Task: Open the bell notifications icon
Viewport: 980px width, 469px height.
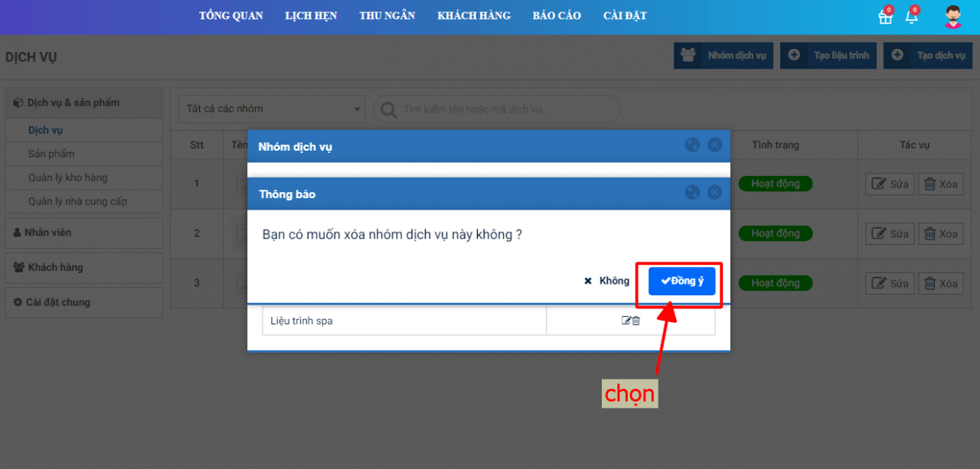Action: [x=911, y=17]
